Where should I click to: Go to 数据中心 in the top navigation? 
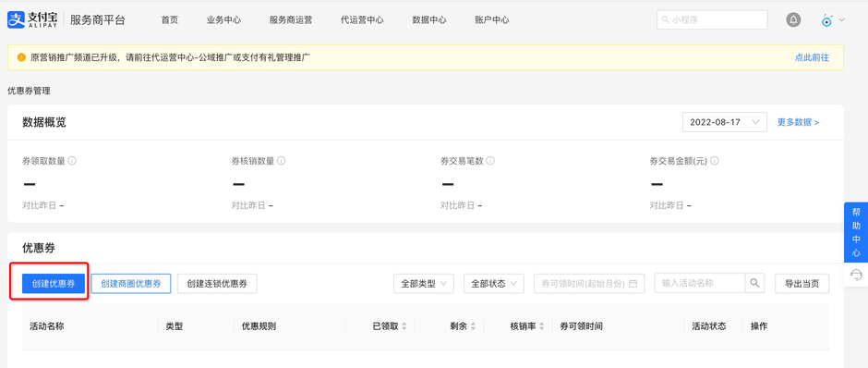tap(429, 20)
